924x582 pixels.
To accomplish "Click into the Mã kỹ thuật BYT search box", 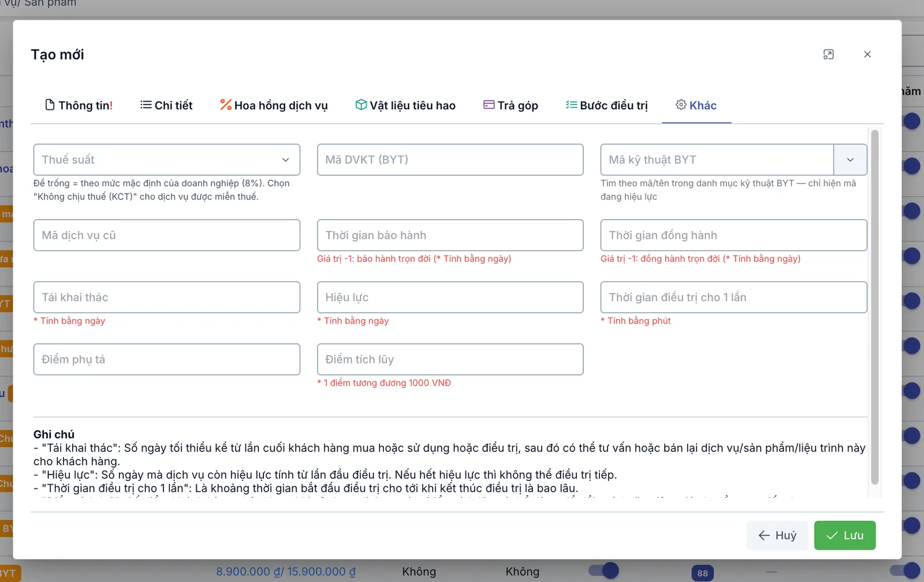I will (717, 160).
